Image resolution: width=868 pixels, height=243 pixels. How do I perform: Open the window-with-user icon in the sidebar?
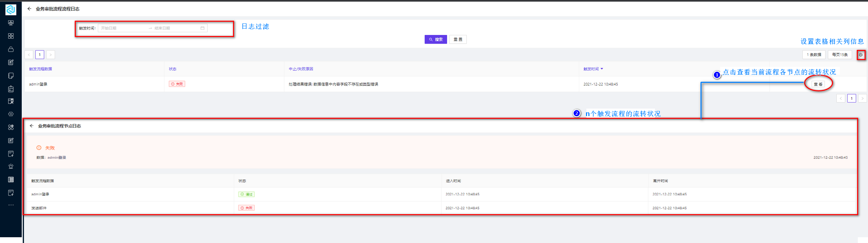pos(11,101)
